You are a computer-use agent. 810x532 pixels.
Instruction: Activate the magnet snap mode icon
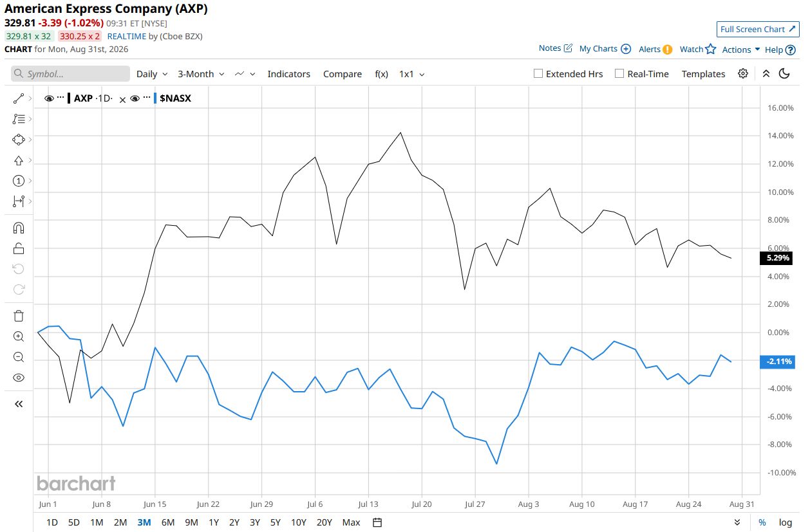pyautogui.click(x=19, y=228)
